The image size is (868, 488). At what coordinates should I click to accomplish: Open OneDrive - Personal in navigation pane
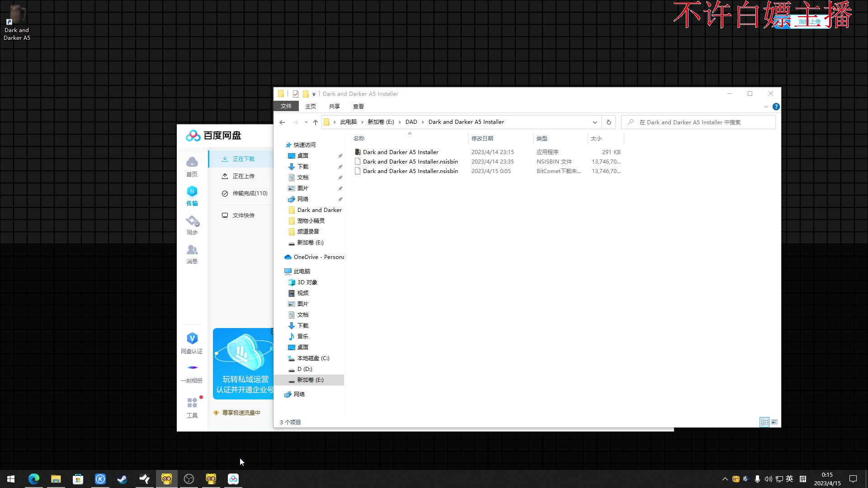tap(314, 257)
